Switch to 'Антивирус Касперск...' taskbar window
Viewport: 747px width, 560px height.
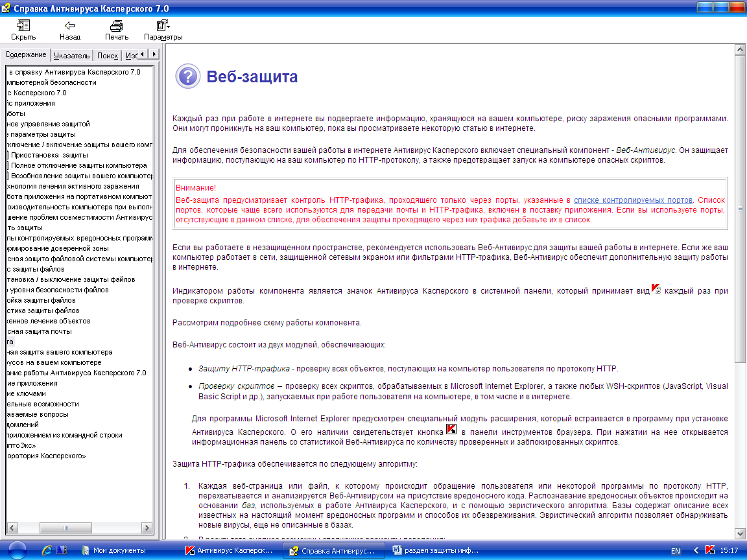pyautogui.click(x=230, y=550)
